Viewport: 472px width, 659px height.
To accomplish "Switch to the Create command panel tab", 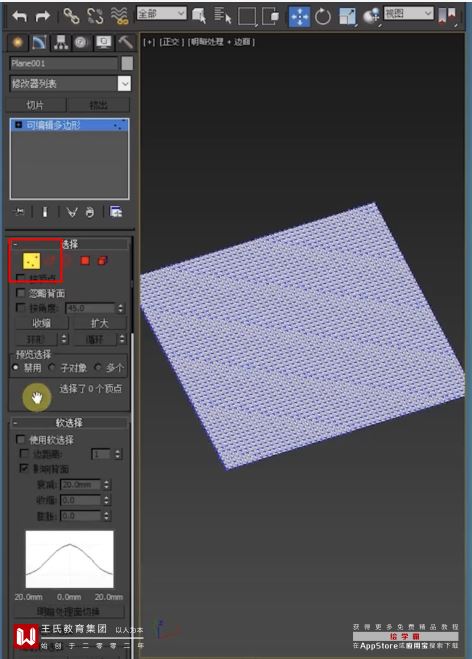I will tap(18, 42).
